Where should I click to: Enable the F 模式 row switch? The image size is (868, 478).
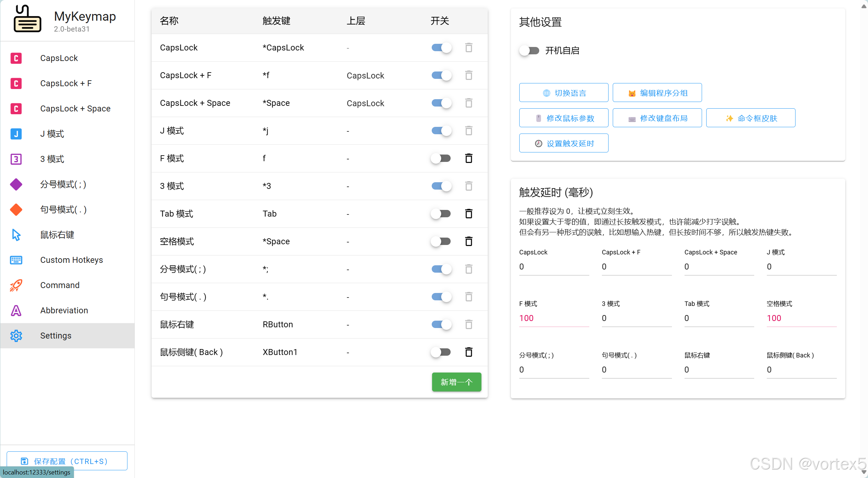(x=441, y=158)
